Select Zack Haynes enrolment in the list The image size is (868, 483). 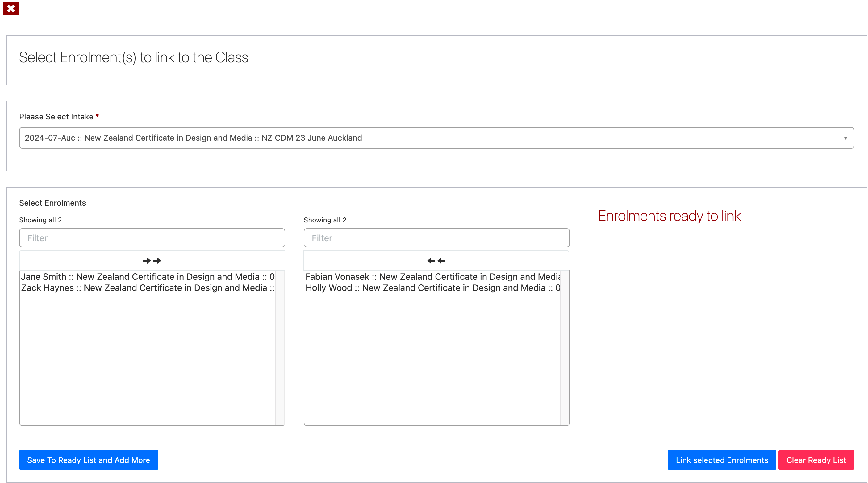(148, 288)
